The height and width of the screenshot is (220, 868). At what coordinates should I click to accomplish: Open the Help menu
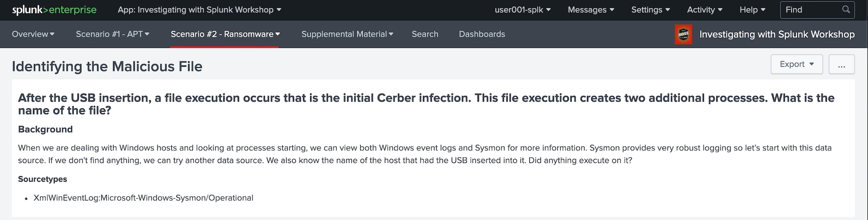coord(752,10)
